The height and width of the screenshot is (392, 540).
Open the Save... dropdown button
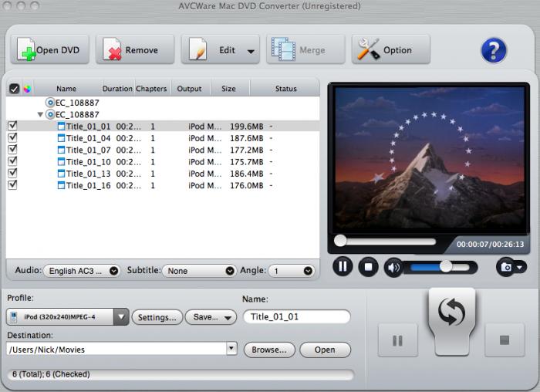[x=211, y=317]
